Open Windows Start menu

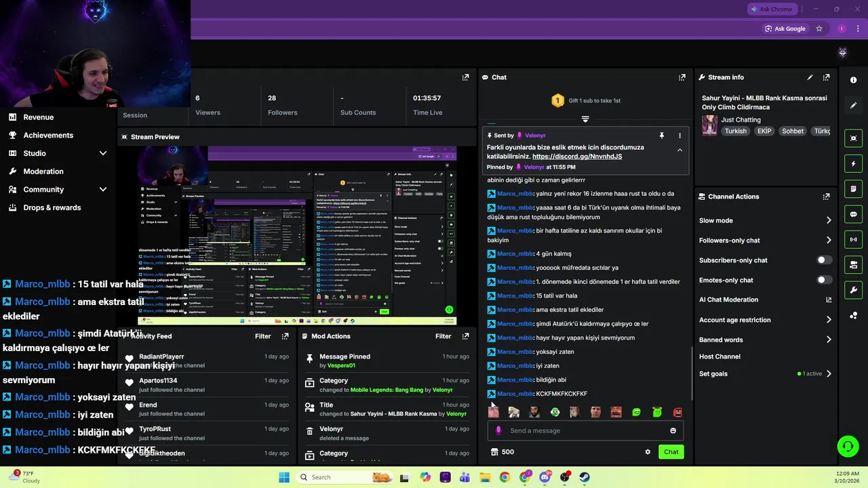284,477
